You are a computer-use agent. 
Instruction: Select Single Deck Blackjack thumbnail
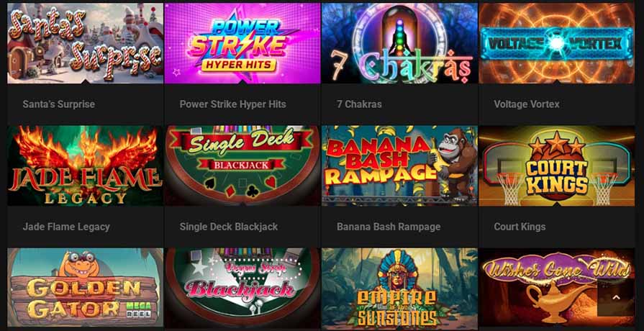pos(242,166)
